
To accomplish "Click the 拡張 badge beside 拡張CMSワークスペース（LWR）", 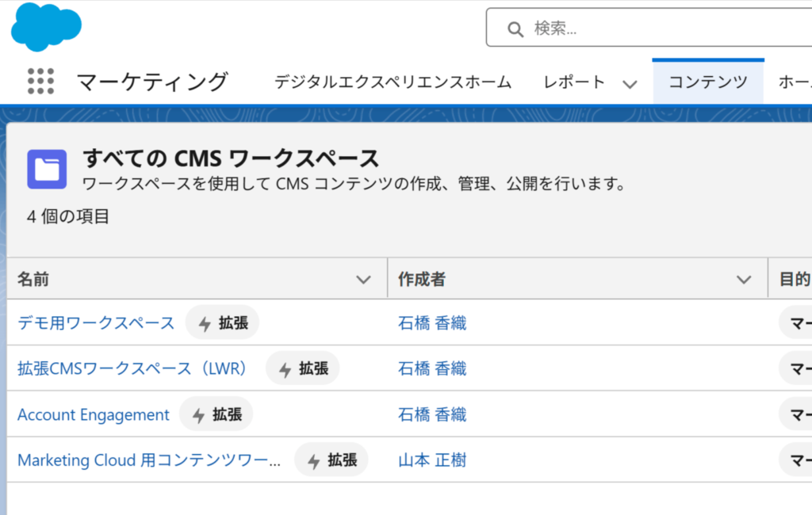I will point(302,368).
